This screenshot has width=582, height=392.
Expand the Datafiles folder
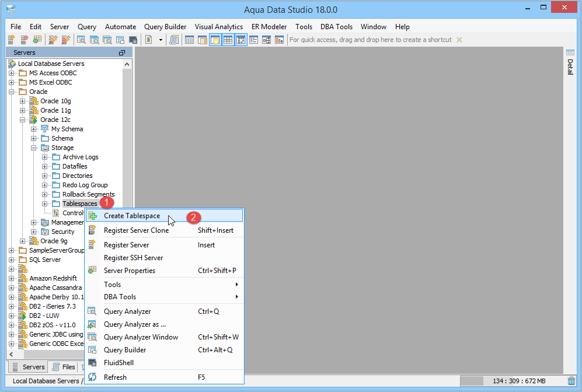pyautogui.click(x=45, y=166)
